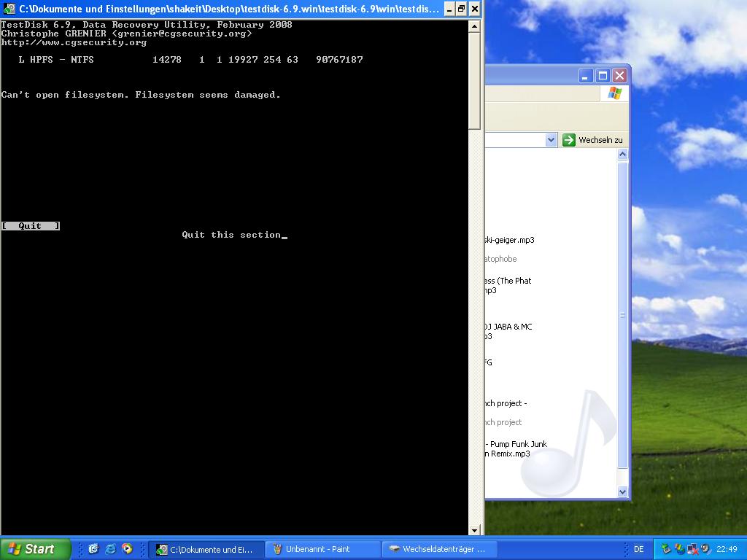Screen dimensions: 747x560
Task: Click the system clock showing 22:49
Action: [x=727, y=549]
